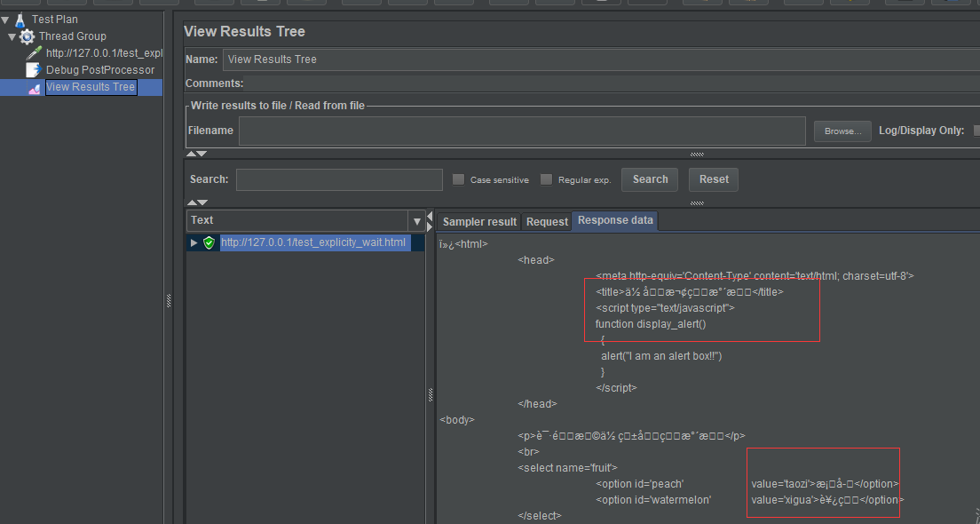The image size is (980, 524).
Task: Click the up arrow below Search bar
Action: click(191, 202)
